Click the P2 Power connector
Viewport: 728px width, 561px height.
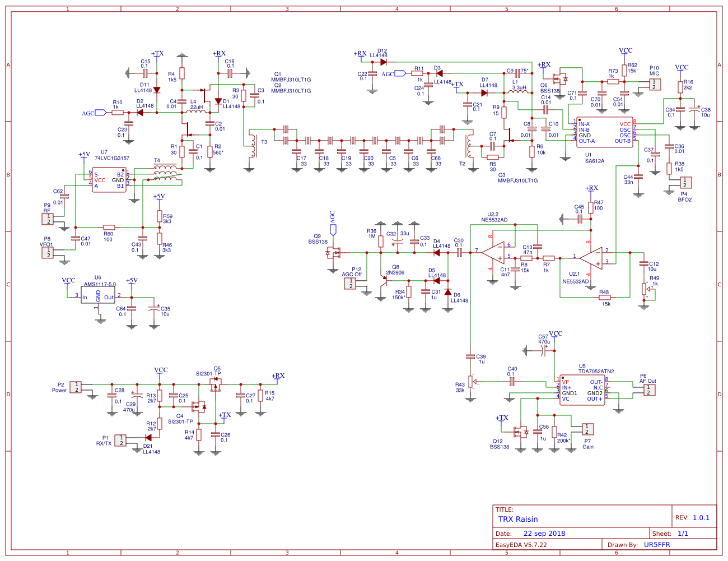coord(76,387)
